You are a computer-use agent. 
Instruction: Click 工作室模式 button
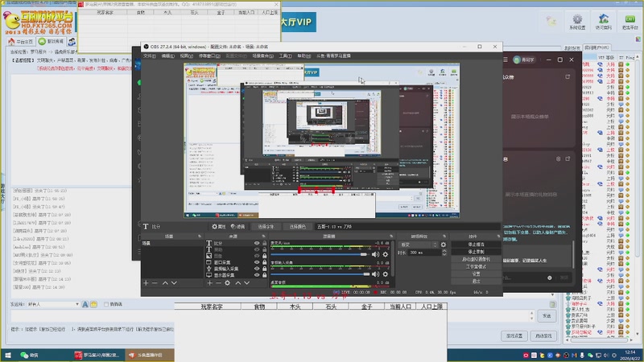click(x=476, y=266)
